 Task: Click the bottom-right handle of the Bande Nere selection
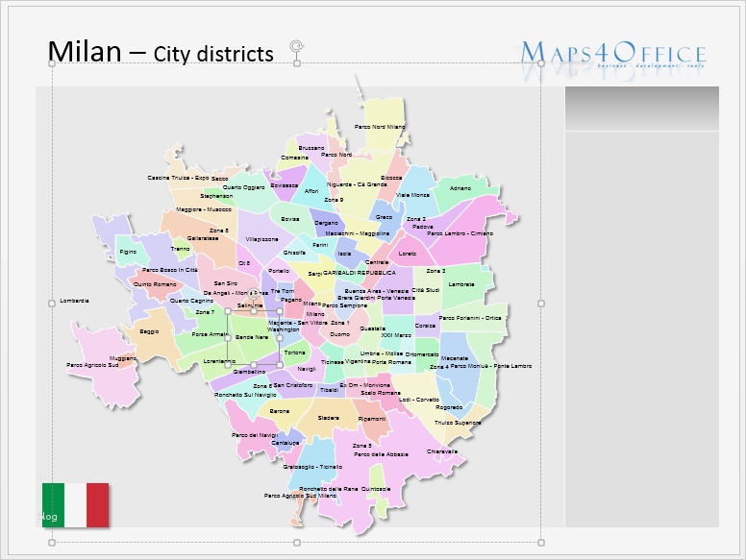pyautogui.click(x=280, y=365)
